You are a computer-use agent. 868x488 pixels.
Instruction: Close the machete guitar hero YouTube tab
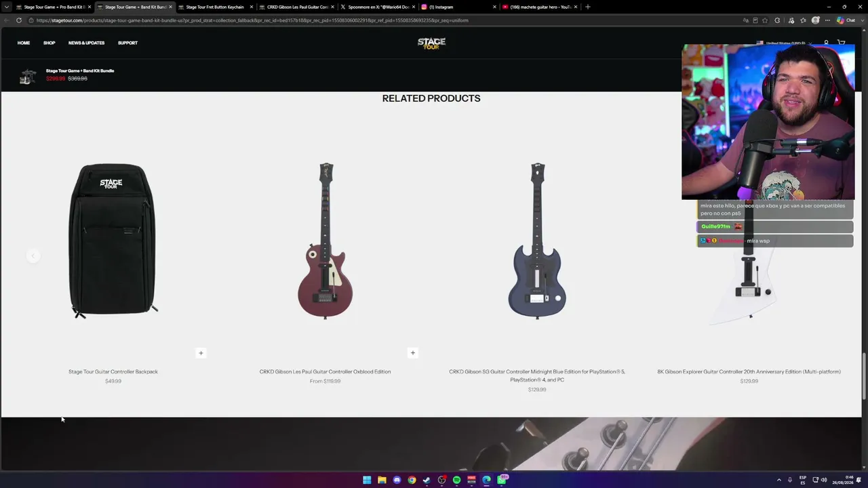tap(576, 7)
